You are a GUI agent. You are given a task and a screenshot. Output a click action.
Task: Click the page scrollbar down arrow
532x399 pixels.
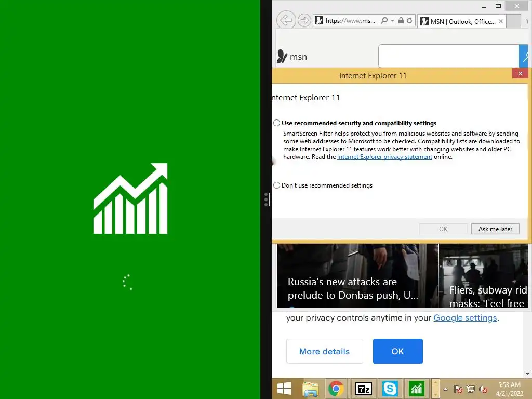[x=528, y=374]
